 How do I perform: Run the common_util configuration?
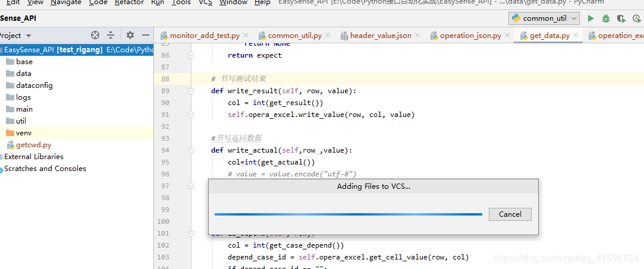pos(590,18)
